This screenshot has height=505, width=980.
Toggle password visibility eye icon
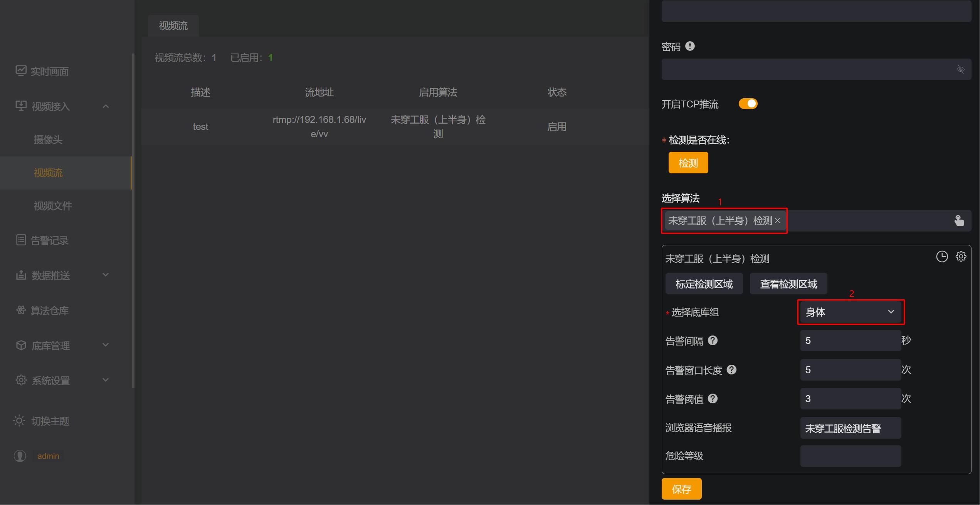[x=960, y=69]
